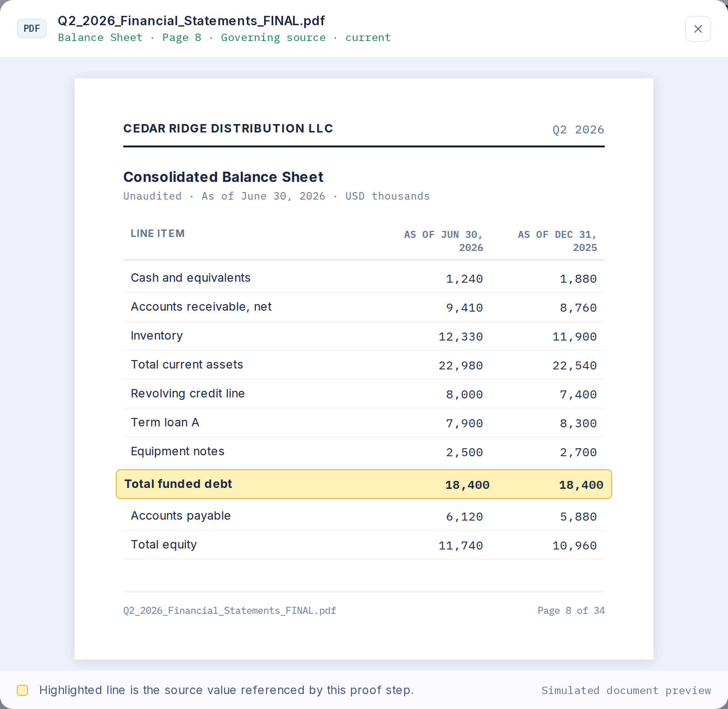Click the Accounts receivable, net label

coord(201,307)
